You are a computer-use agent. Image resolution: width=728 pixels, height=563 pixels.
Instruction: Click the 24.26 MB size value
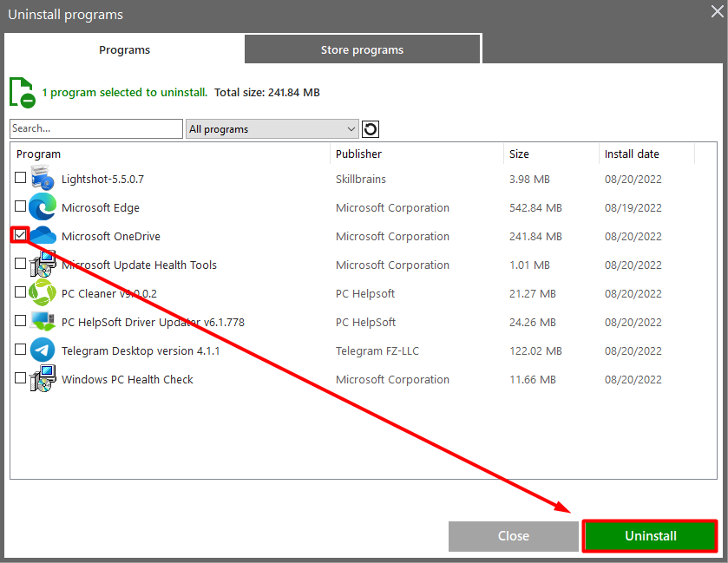(x=532, y=322)
